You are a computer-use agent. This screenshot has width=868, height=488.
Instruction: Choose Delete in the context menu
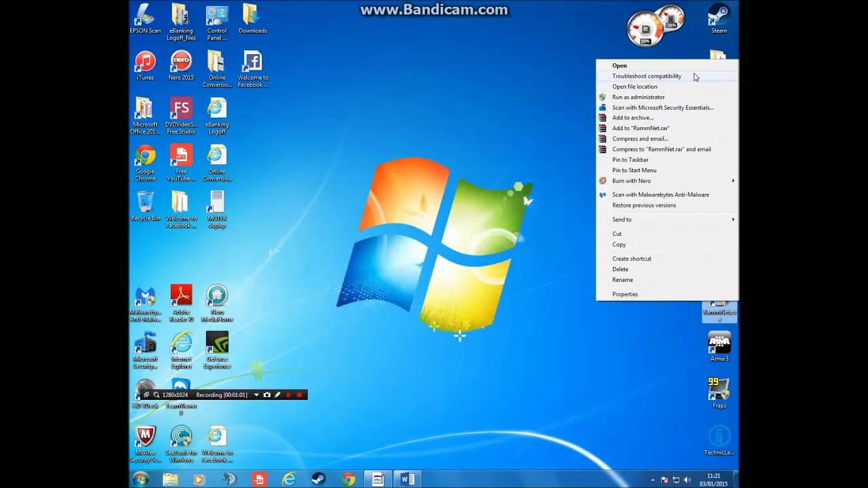pyautogui.click(x=667, y=269)
